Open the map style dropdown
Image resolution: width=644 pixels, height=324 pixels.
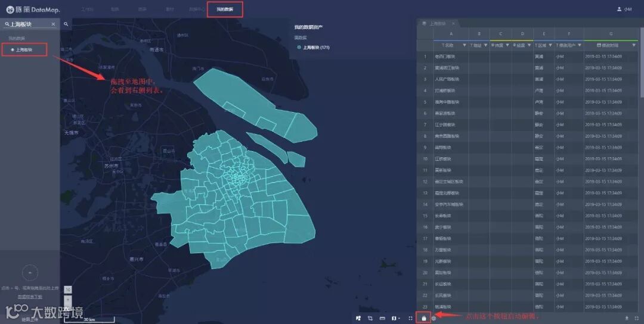pos(396,318)
